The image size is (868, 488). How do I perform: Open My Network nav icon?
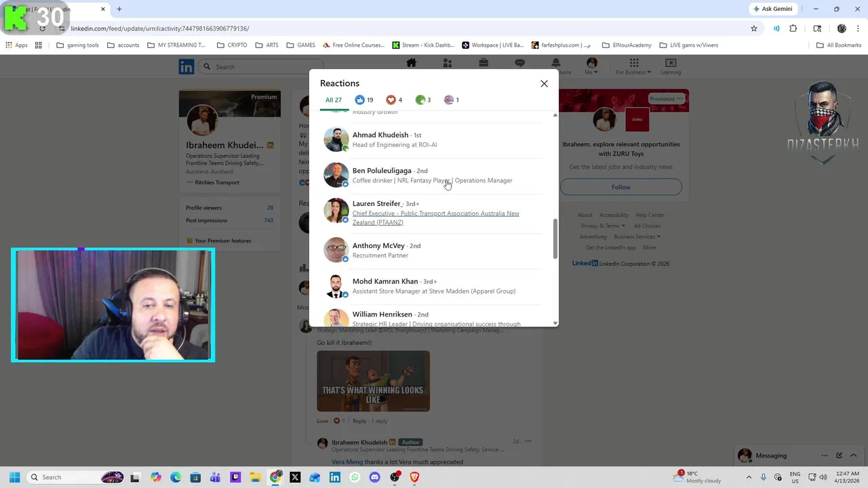tap(447, 63)
